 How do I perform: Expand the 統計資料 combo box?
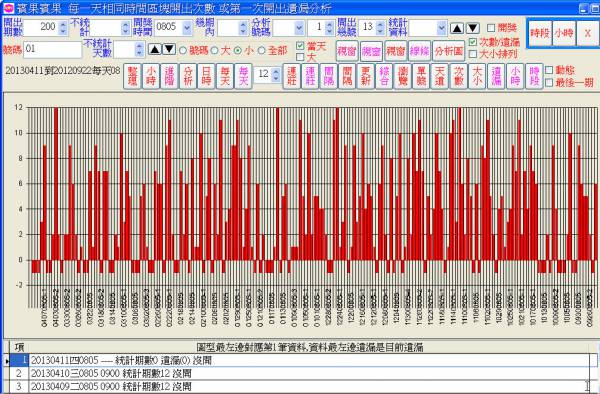(x=442, y=28)
